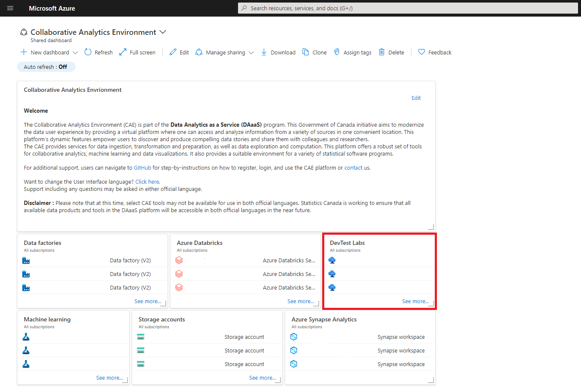The width and height of the screenshot is (581, 392).
Task: Click the Azure Synapse Analytics tile title
Action: pyautogui.click(x=324, y=319)
